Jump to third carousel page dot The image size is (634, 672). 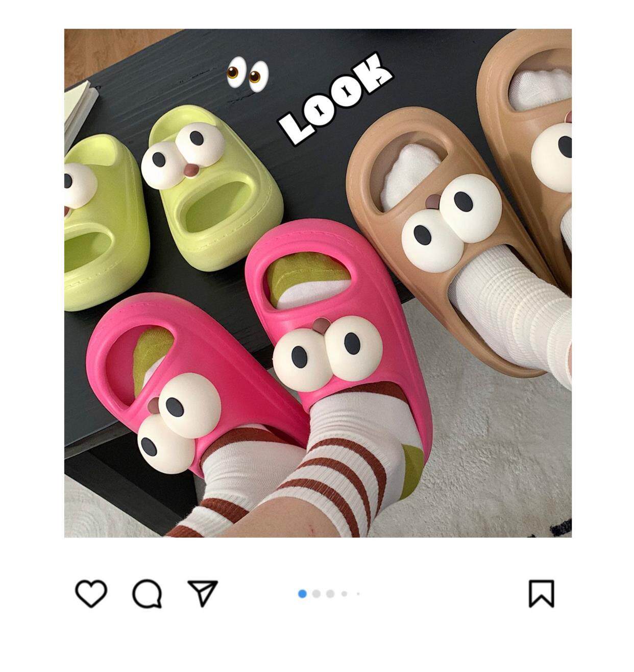click(x=330, y=593)
